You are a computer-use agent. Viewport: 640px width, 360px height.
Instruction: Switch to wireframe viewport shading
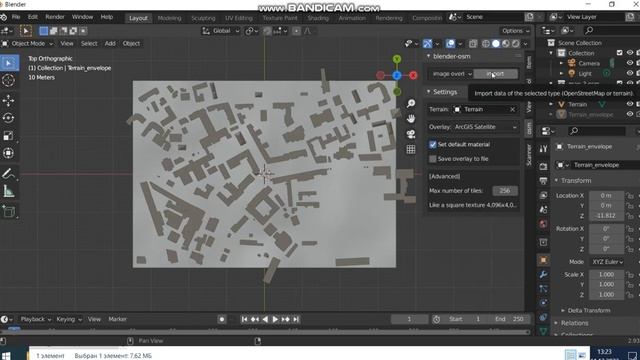[x=486, y=44]
